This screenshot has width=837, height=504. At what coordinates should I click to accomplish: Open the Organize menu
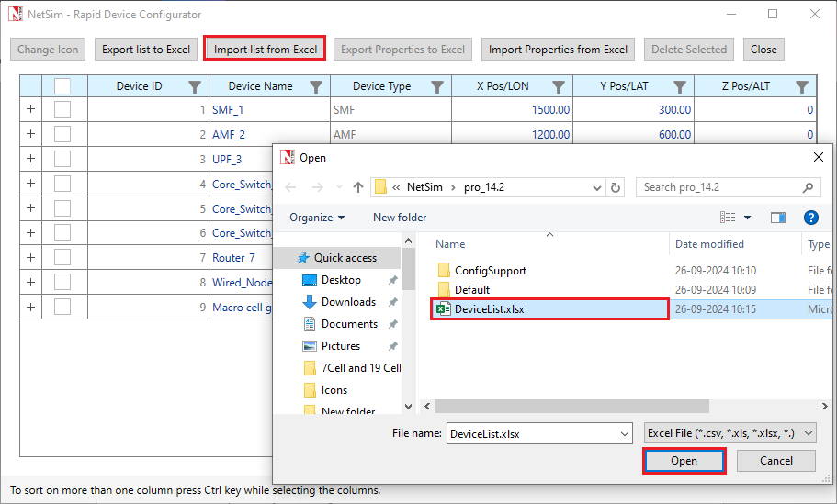click(x=317, y=218)
